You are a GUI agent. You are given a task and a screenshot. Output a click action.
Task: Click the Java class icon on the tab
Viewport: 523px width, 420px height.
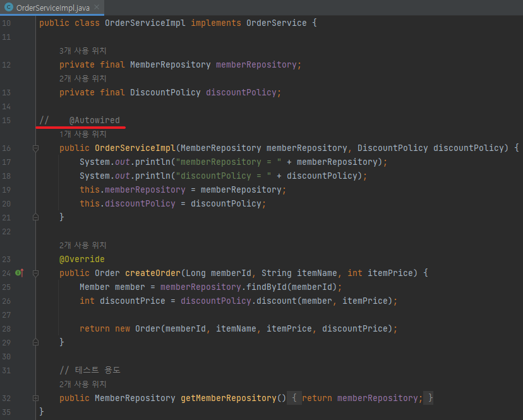pos(9,7)
